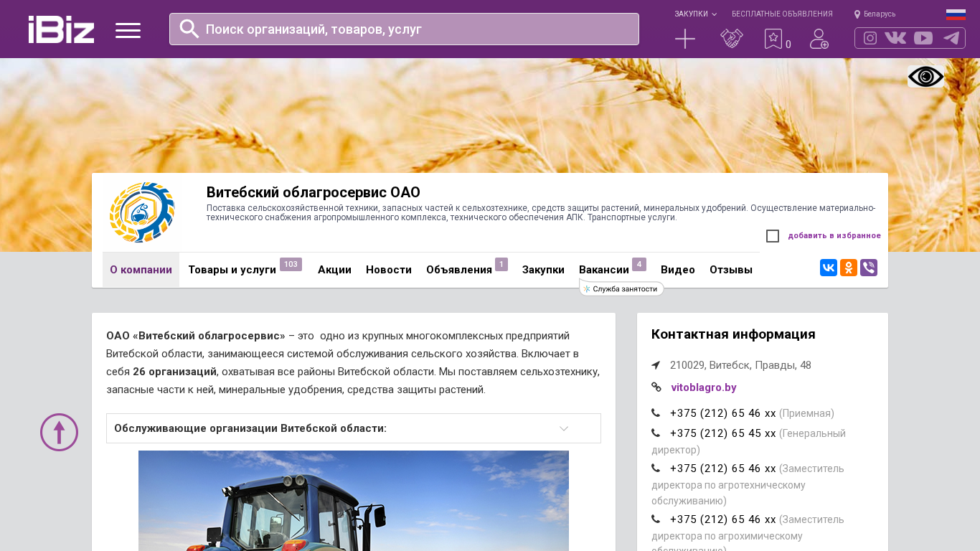Expand 'Обслуживающие организации Витебской области' section
The image size is (980, 551).
[354, 428]
